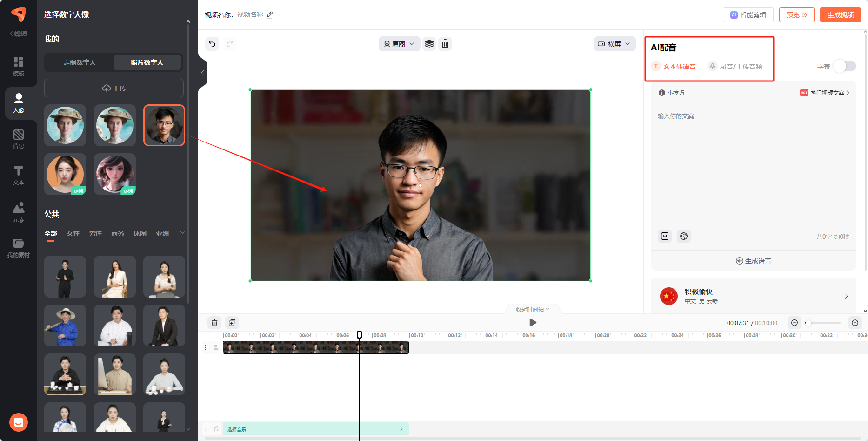Screen dimensions: 868x441
Task: Click 生成语音 generate voice button
Action: point(754,261)
